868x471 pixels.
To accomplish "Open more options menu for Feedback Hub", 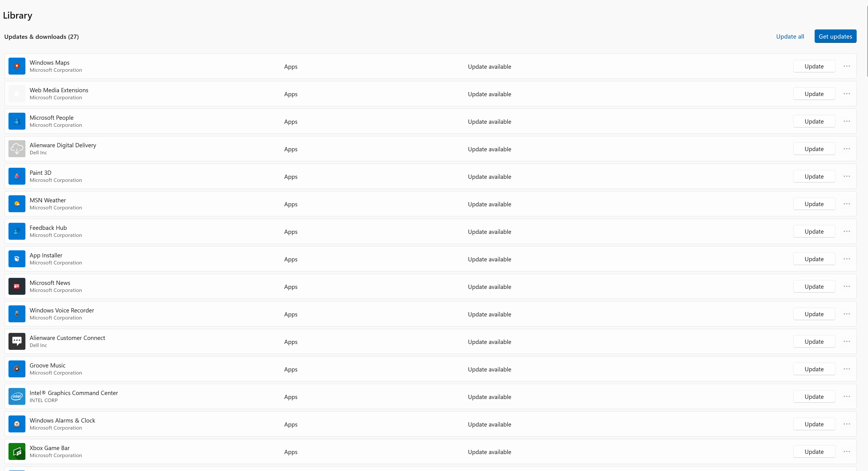I will pyautogui.click(x=846, y=232).
